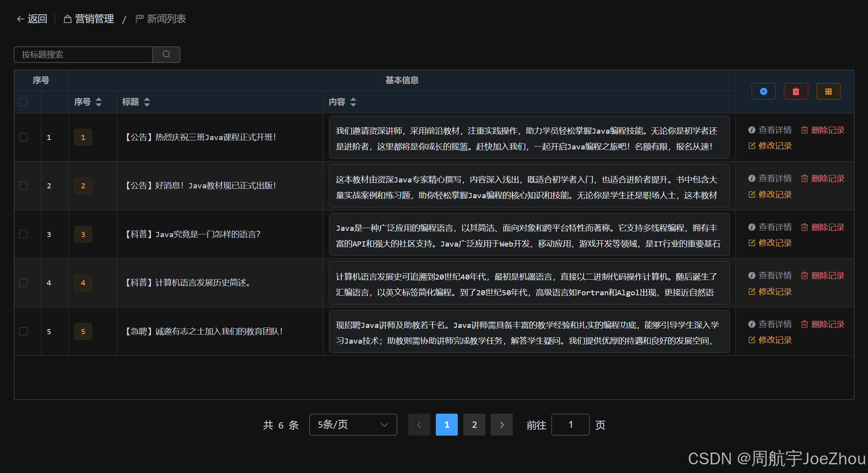868x473 pixels.
Task: Click the 前往 page jump input
Action: coord(571,425)
